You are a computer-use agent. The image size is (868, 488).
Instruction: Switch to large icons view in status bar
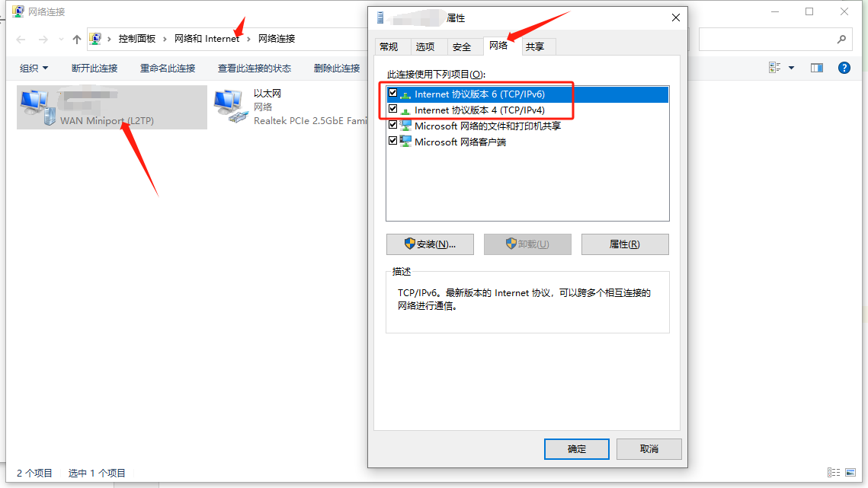coord(850,473)
